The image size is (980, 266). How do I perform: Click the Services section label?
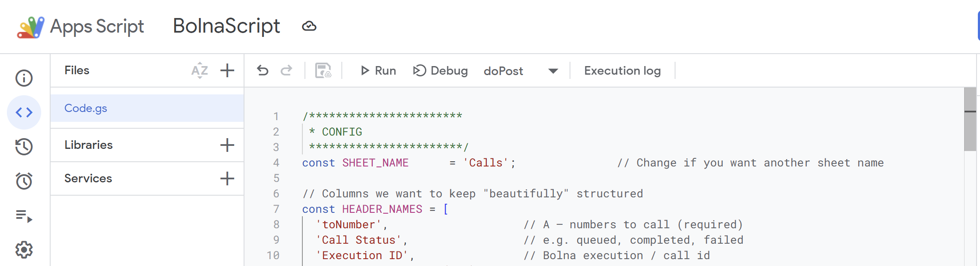pyautogui.click(x=88, y=178)
